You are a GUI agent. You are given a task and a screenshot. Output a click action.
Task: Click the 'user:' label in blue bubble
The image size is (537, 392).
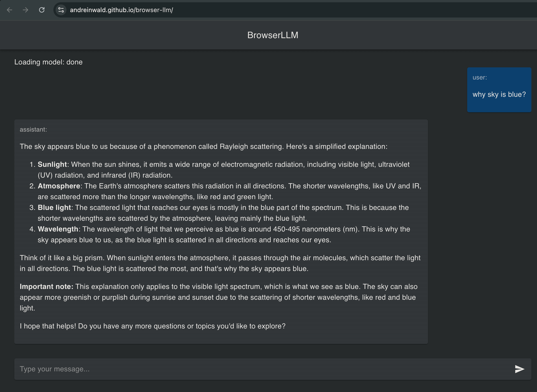point(479,78)
